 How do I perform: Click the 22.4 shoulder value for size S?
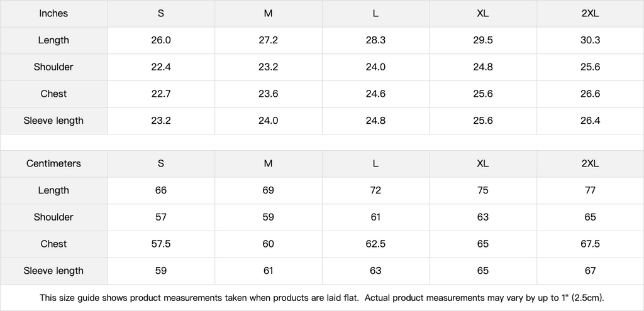(161, 67)
